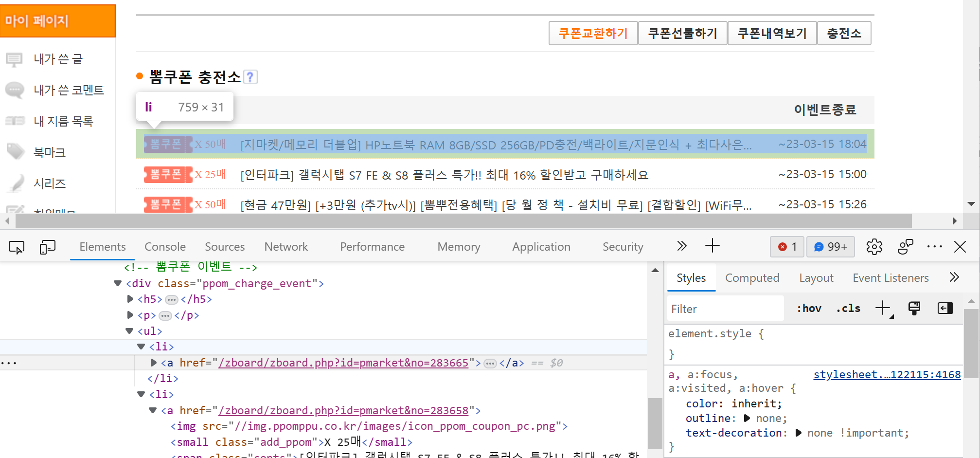Open the Network tab
The height and width of the screenshot is (458, 980).
(286, 247)
